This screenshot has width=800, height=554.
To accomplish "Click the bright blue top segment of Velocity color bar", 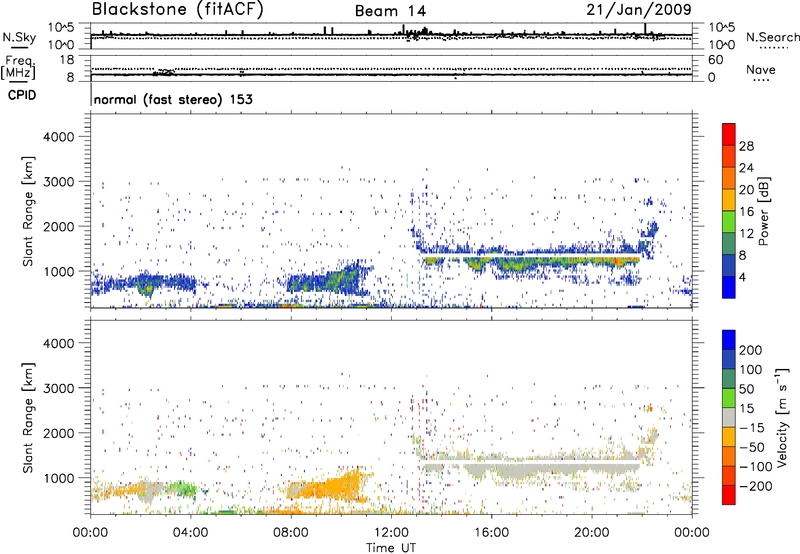I will [729, 340].
